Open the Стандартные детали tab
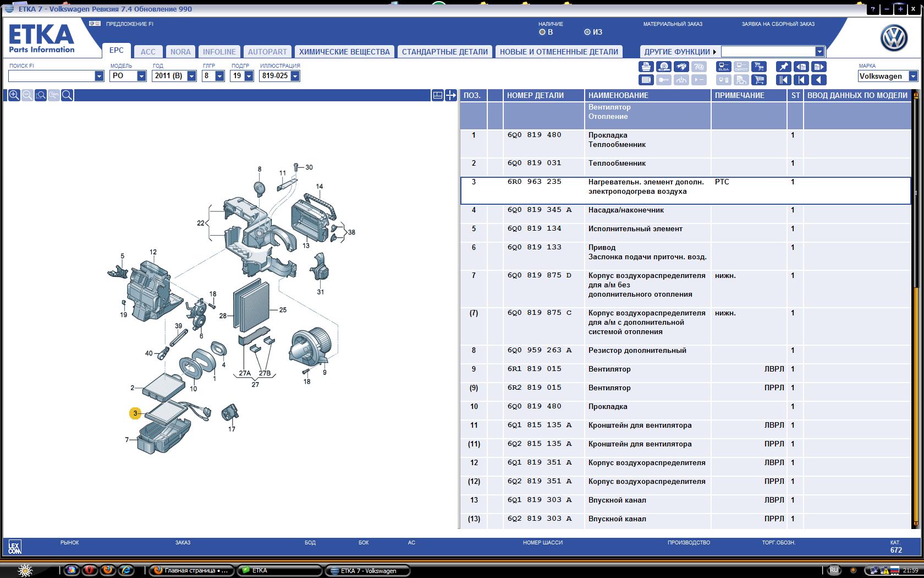 coord(444,52)
